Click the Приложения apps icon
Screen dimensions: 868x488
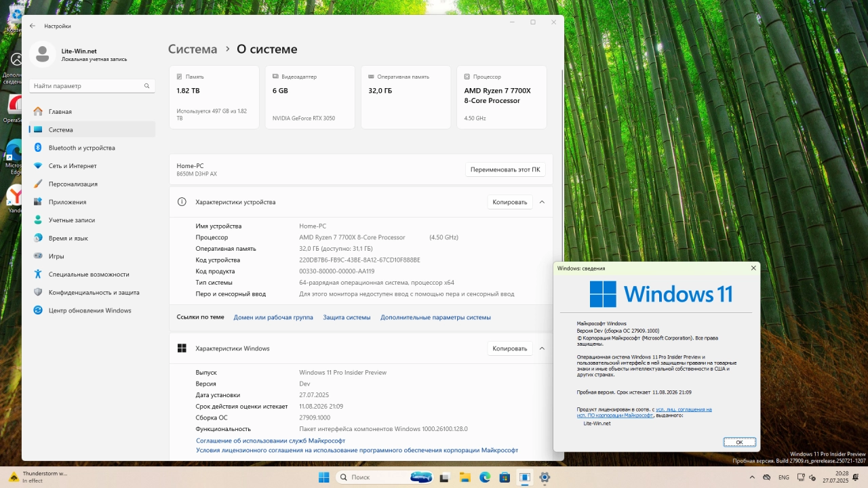38,202
